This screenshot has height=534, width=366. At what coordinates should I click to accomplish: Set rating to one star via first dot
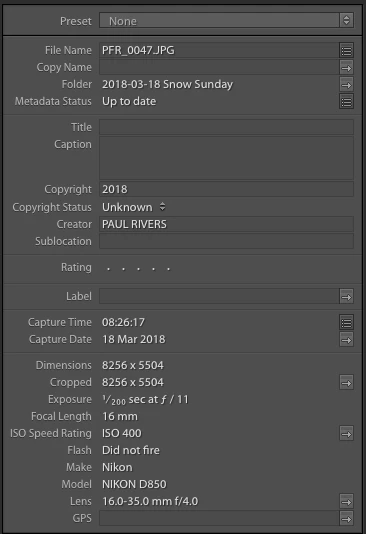tap(108, 269)
